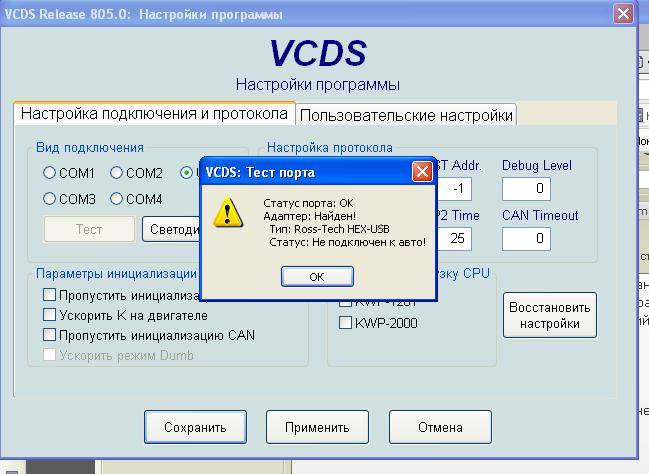Click the Тест port button
This screenshot has height=474, width=649.
88,229
